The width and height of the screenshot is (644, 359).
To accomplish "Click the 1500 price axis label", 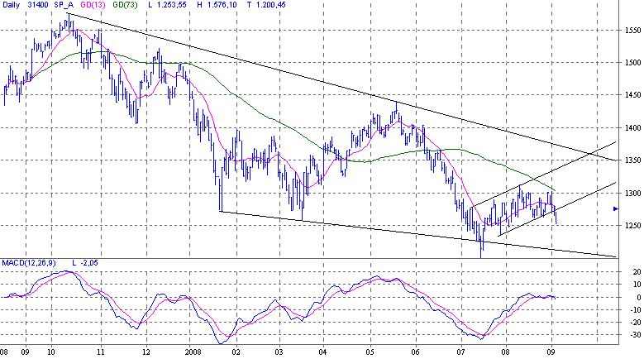I will [632, 63].
